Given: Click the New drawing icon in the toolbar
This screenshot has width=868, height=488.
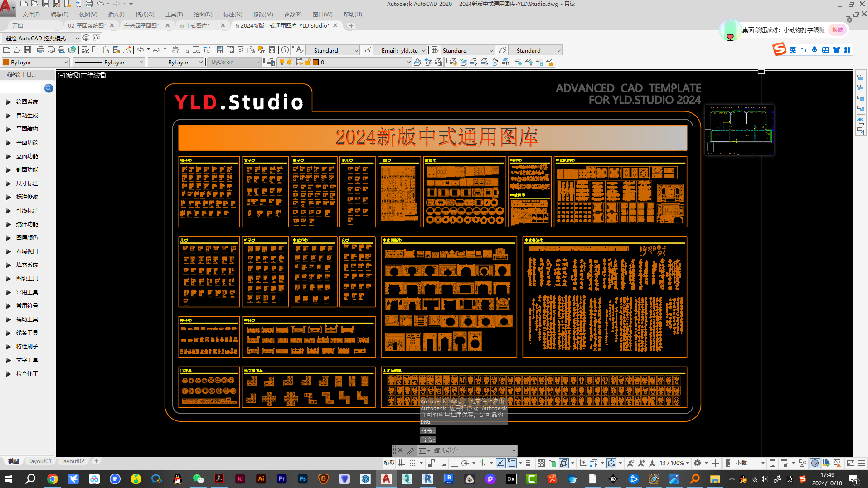Looking at the screenshot, I should pyautogui.click(x=7, y=50).
